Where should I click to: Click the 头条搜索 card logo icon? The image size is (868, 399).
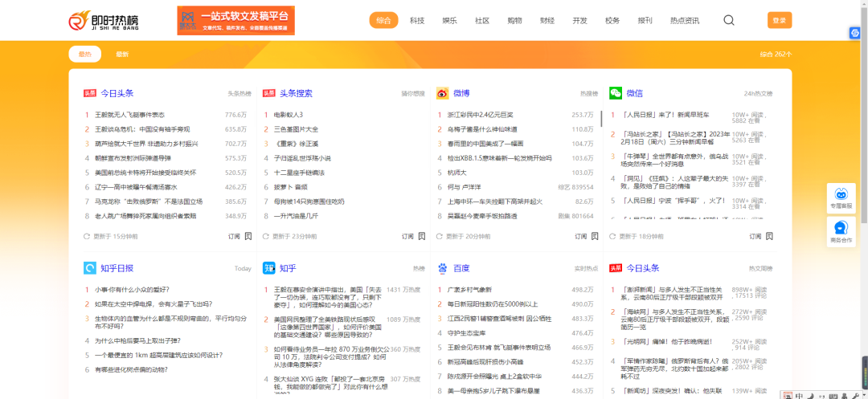click(x=269, y=93)
